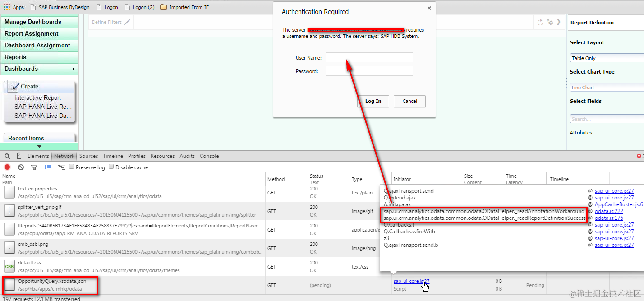Click the Log In button

[x=373, y=101]
